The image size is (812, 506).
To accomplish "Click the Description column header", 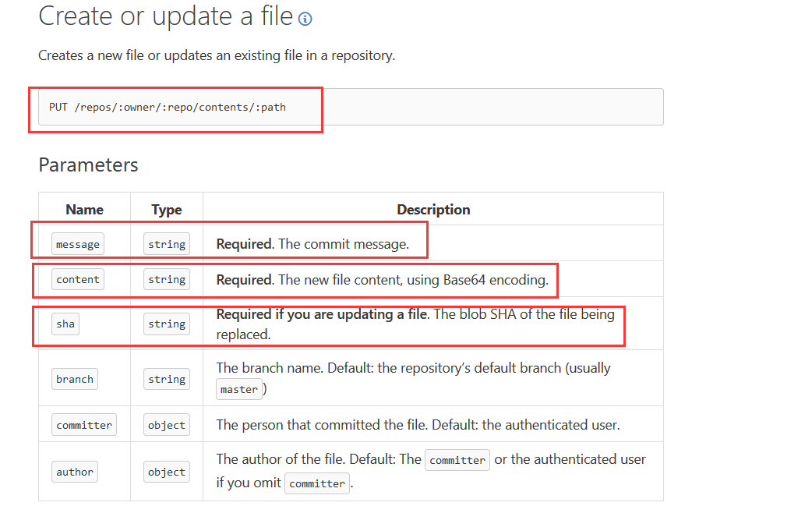I will click(433, 209).
